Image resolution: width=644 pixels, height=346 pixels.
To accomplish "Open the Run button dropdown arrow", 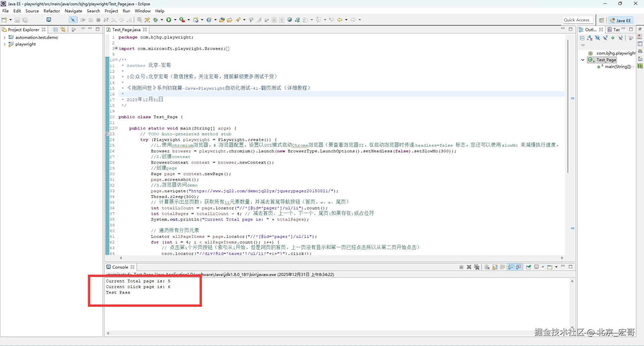I will point(175,20).
